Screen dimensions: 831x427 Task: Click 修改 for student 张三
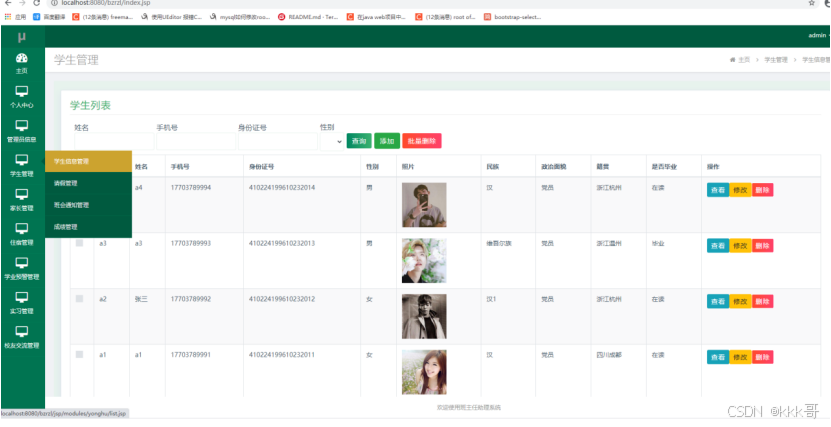[740, 301]
